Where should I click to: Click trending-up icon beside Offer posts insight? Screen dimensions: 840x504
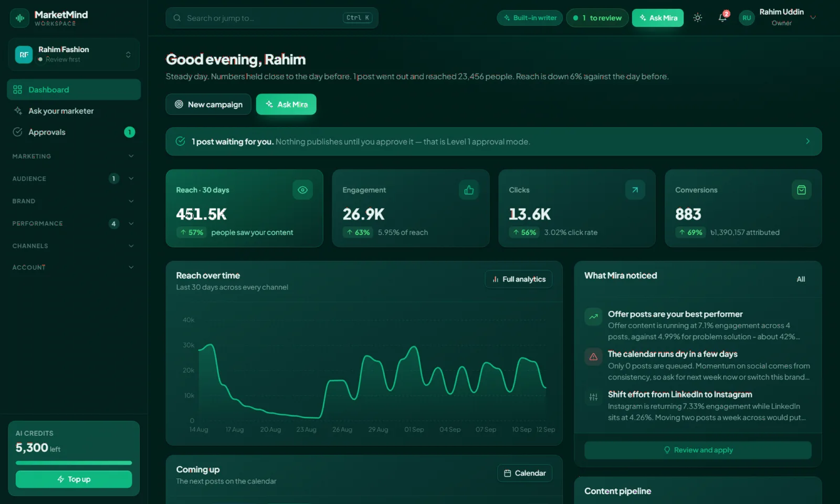593,317
